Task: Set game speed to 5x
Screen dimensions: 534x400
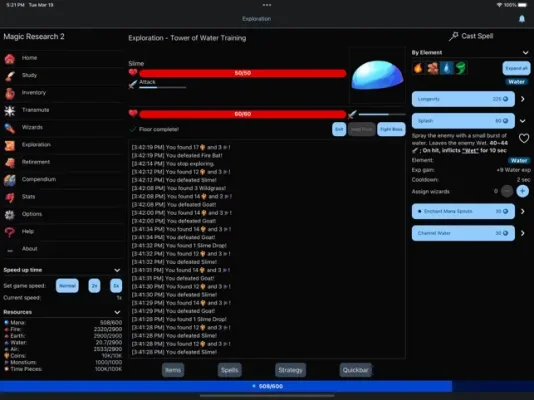Action: pos(116,286)
